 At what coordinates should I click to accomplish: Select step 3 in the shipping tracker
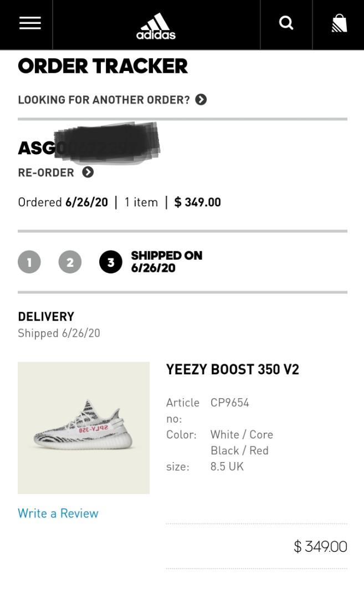click(111, 262)
